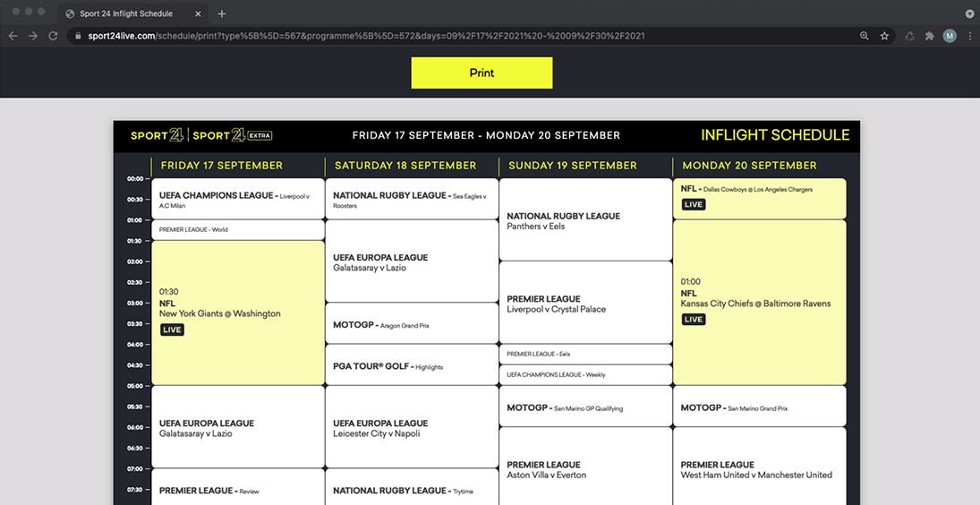Select UEFA Champions League Liverpool v A.C Milan
The width and height of the screenshot is (980, 505).
[238, 199]
